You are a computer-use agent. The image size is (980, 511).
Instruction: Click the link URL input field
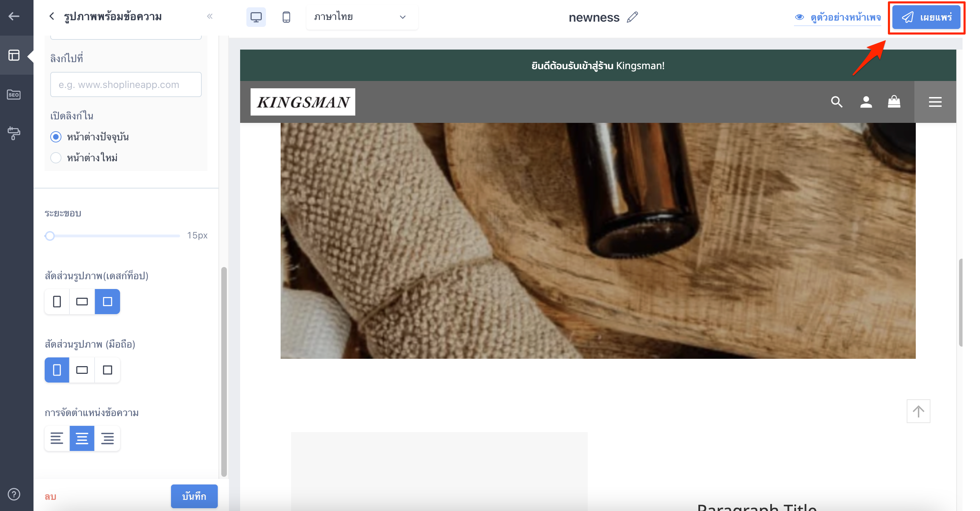point(126,84)
